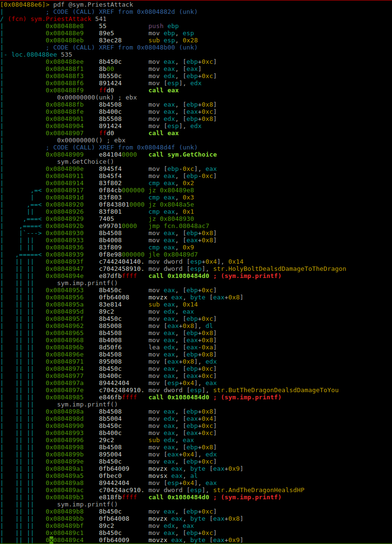392x544 pixels.
Task: Click the str.AndTheDragonHealsdHP reference
Action: [259, 490]
